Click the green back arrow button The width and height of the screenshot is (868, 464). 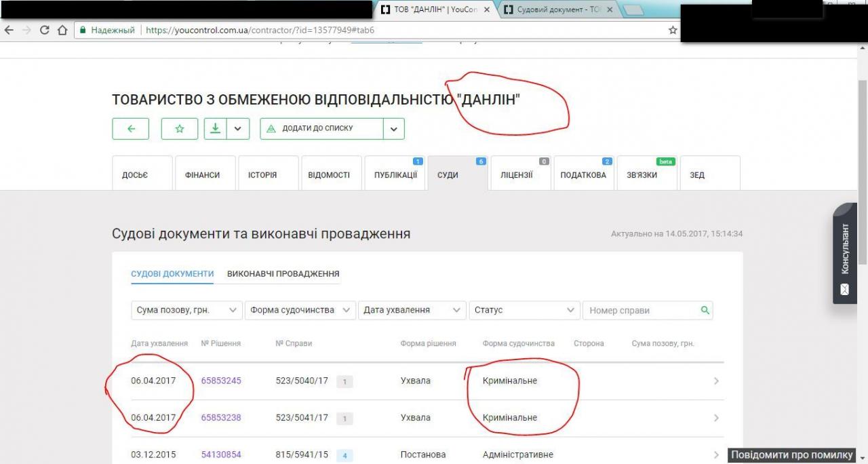(x=131, y=128)
